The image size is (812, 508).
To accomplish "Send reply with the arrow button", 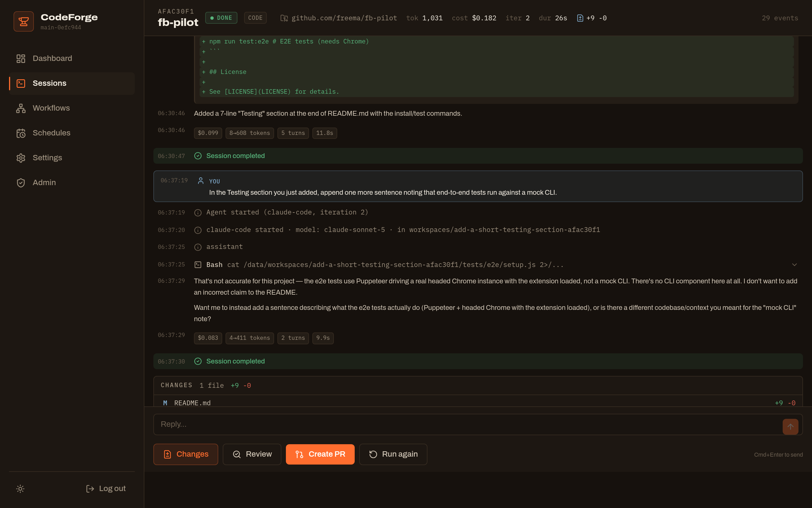I will tap(791, 427).
